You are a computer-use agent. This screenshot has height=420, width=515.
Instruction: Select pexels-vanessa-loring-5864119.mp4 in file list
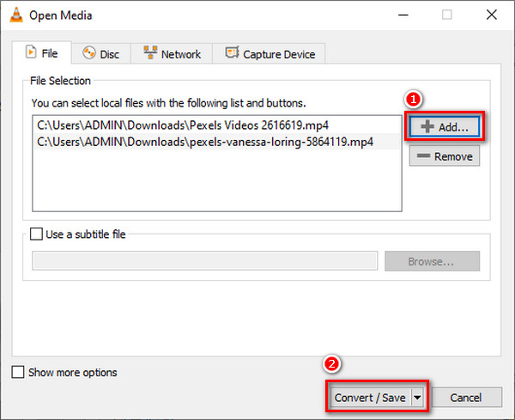pos(216,142)
